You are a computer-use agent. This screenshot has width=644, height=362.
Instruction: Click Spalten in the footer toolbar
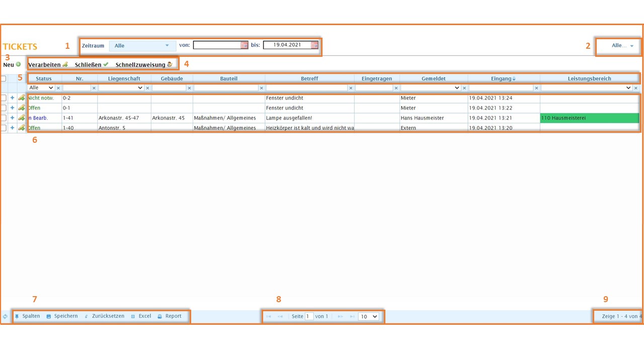point(28,316)
